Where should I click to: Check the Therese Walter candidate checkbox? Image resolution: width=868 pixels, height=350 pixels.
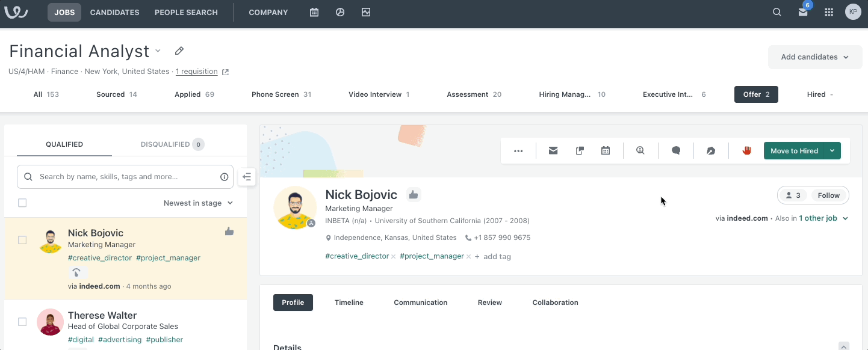[x=22, y=322]
